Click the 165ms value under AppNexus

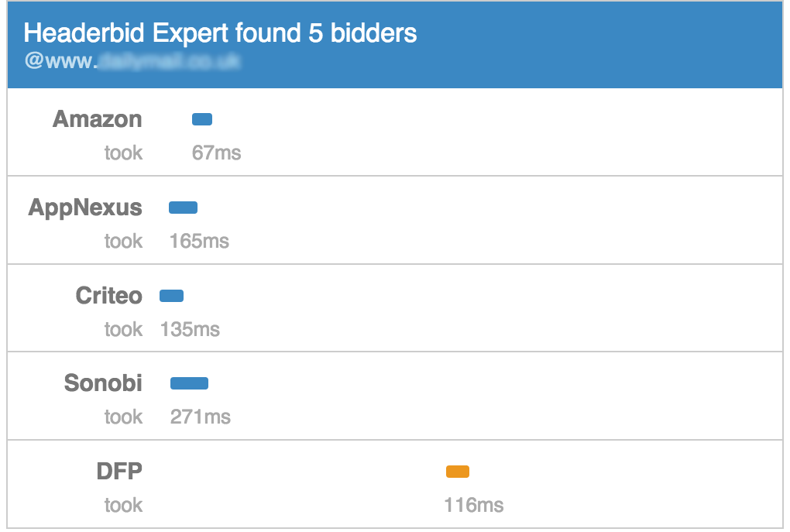(x=198, y=241)
